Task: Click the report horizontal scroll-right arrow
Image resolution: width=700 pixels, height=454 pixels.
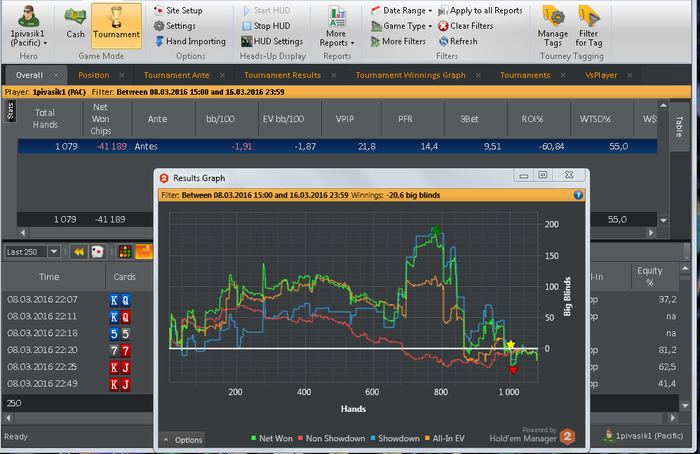Action: (651, 232)
